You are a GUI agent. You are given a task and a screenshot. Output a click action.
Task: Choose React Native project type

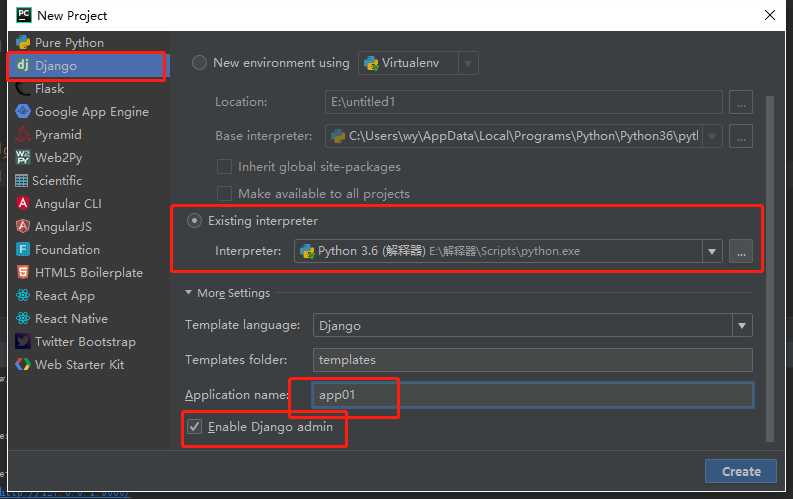pos(71,319)
